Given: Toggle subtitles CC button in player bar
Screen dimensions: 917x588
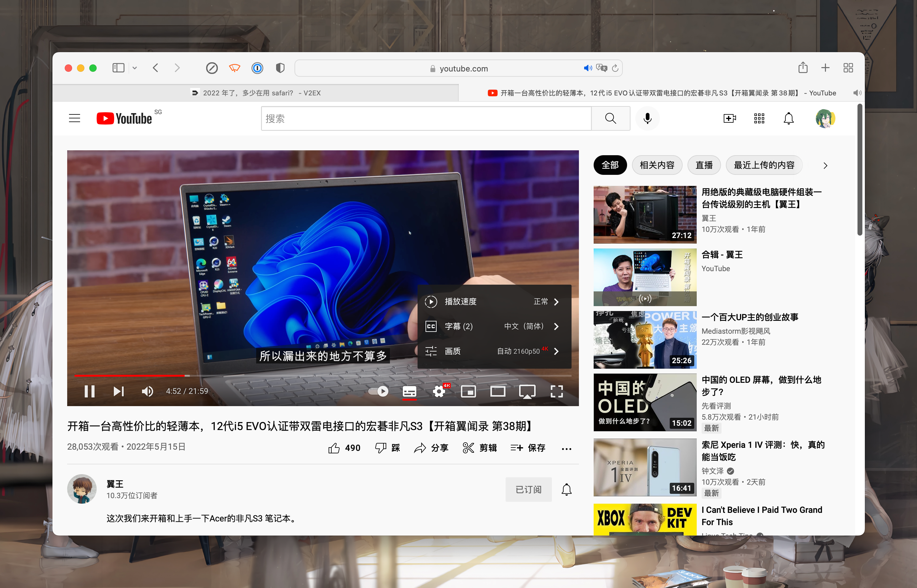Looking at the screenshot, I should 410,391.
